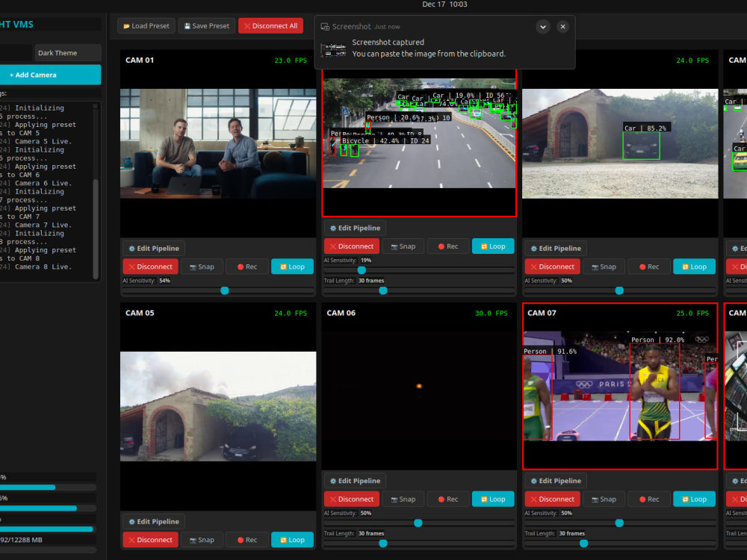This screenshot has width=747, height=560.
Task: Select the CAM 06 dark video feed
Action: 419,386
